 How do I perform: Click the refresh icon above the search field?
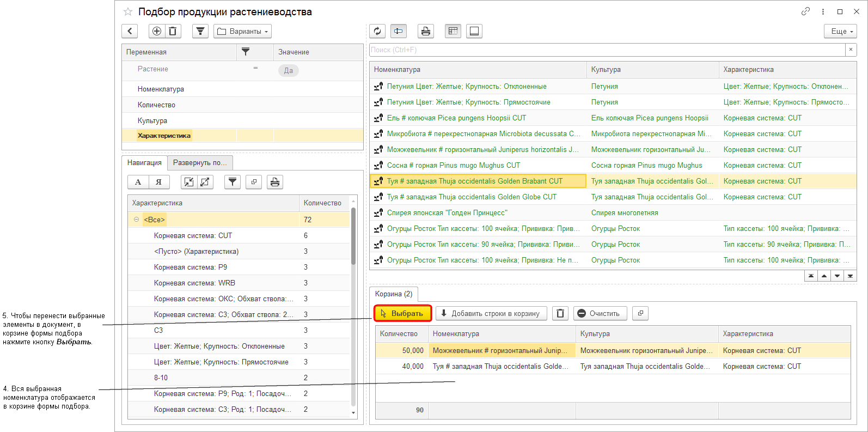tap(377, 32)
